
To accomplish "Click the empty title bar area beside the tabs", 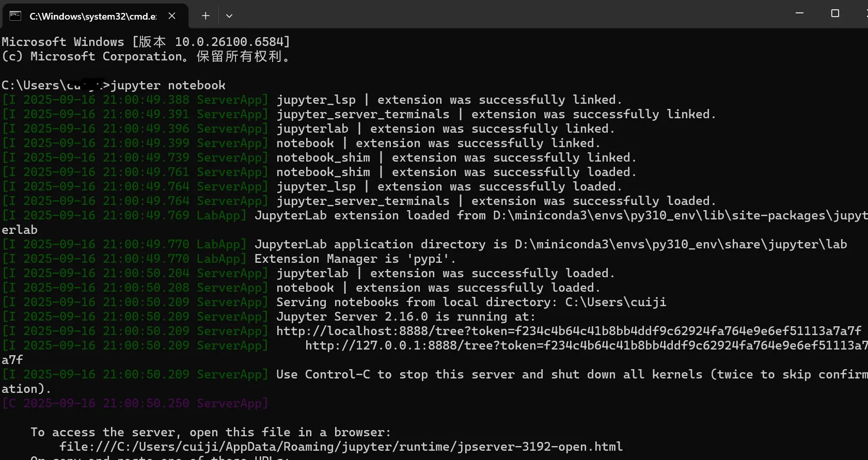I will (x=511, y=14).
